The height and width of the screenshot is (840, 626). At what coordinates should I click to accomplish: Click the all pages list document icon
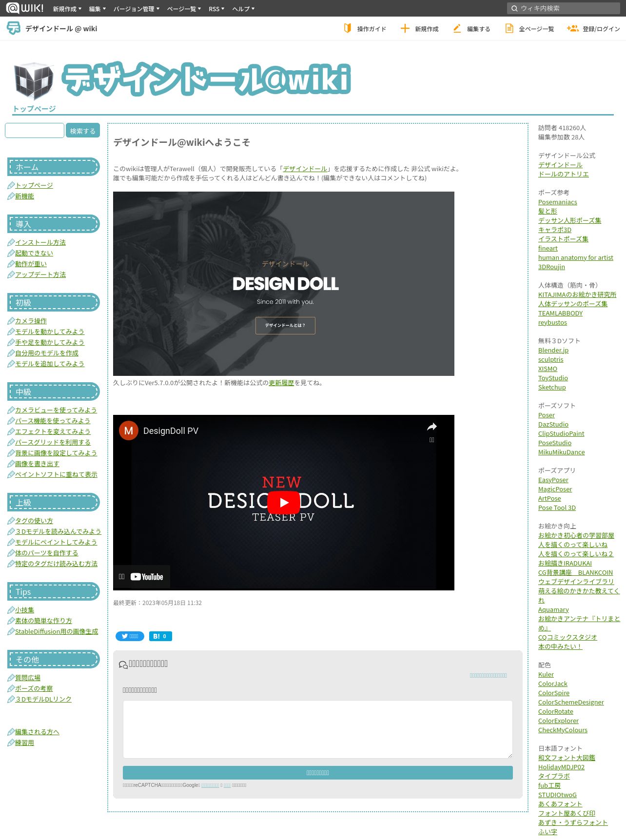[509, 28]
